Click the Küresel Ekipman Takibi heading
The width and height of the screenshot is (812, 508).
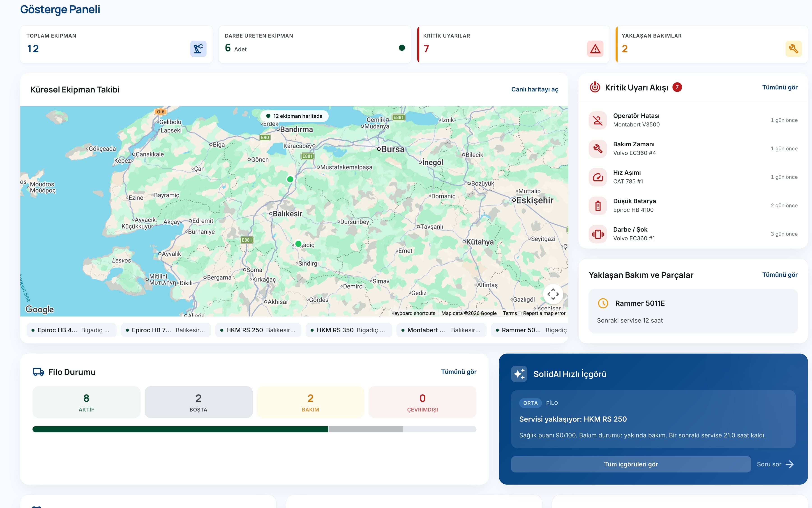(75, 90)
